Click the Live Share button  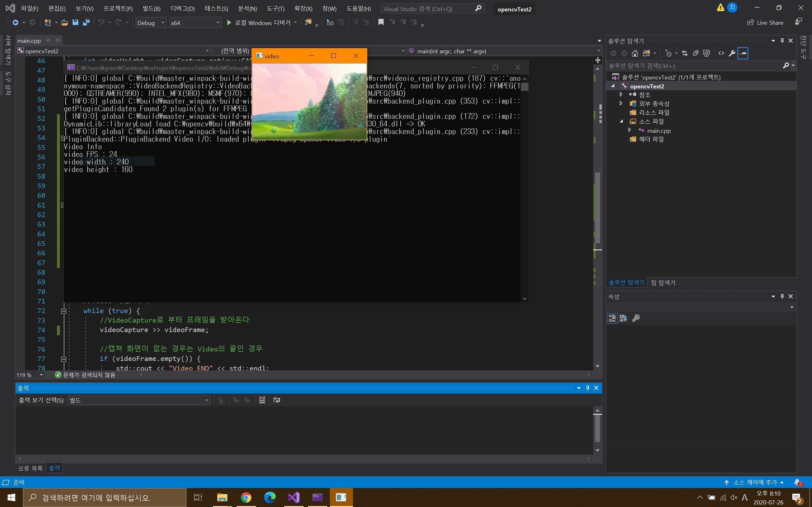(765, 22)
